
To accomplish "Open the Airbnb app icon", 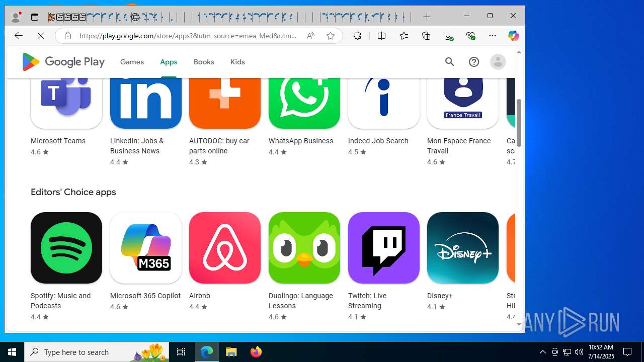I will (225, 248).
